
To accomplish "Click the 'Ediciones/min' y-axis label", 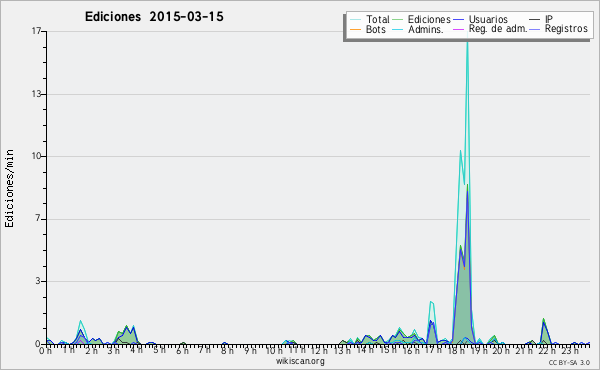I will [x=9, y=188].
